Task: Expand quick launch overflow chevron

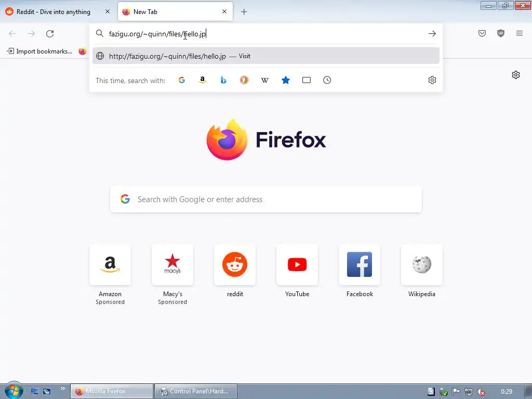Action: [63, 388]
